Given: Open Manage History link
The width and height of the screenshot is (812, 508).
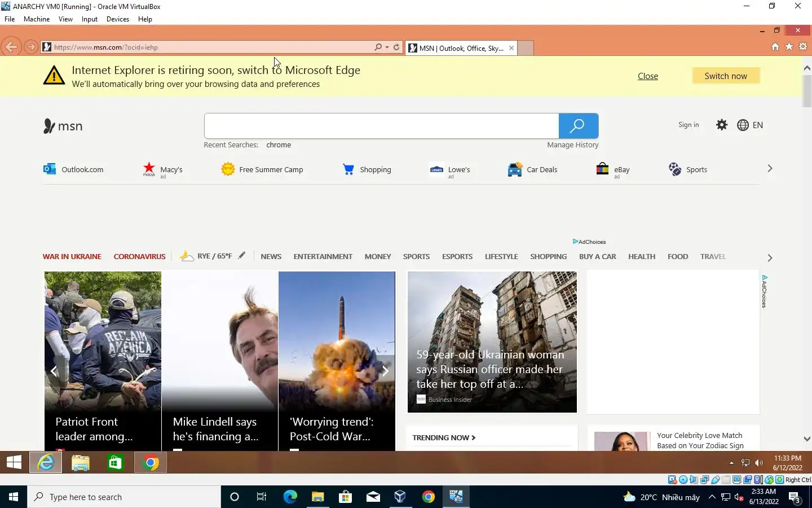Looking at the screenshot, I should pyautogui.click(x=572, y=145).
